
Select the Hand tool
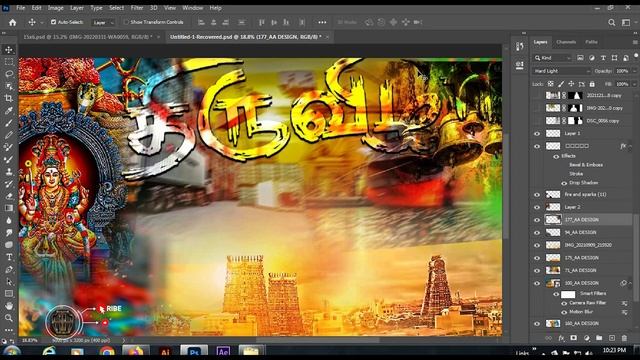[x=9, y=306]
